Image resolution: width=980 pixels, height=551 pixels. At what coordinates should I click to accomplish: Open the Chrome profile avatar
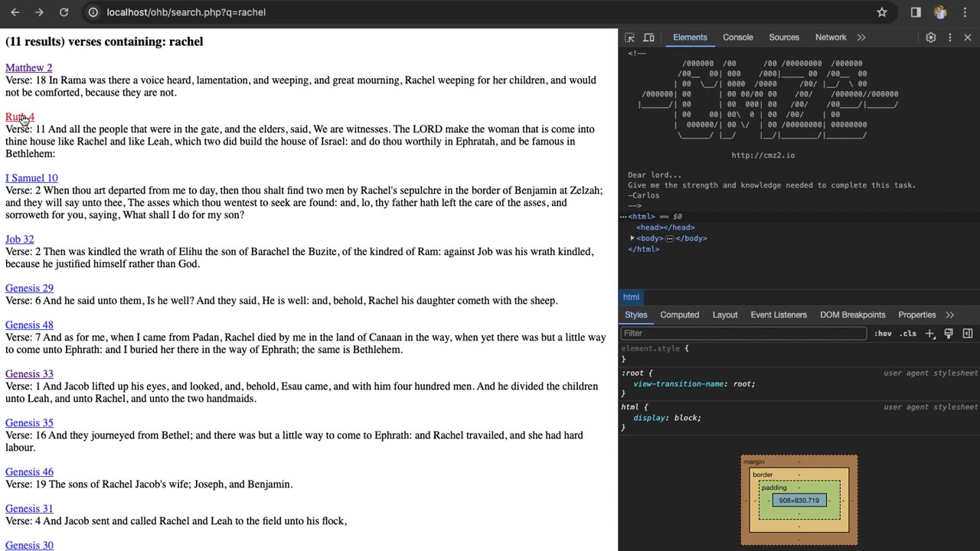(x=940, y=12)
